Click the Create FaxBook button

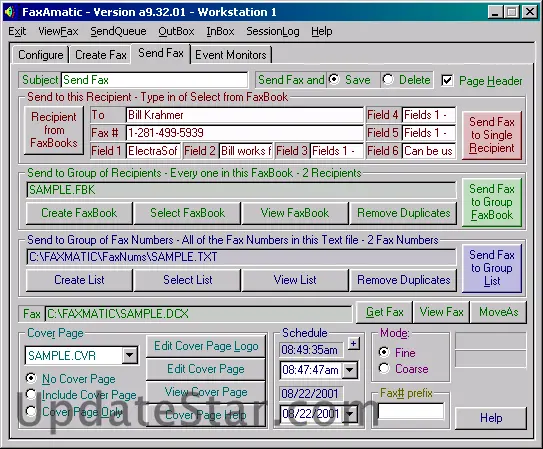point(79,213)
